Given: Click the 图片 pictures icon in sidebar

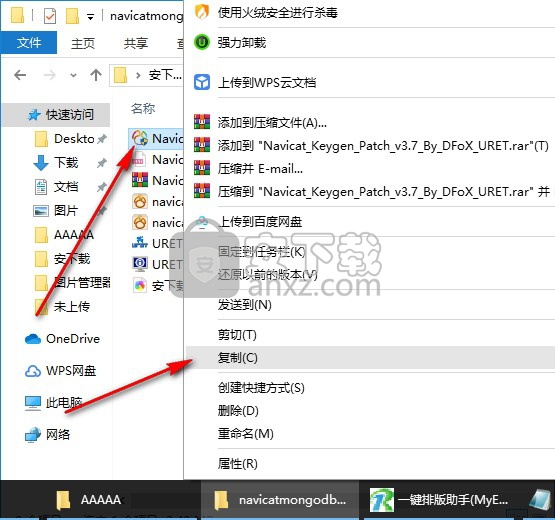Looking at the screenshot, I should click(x=41, y=211).
